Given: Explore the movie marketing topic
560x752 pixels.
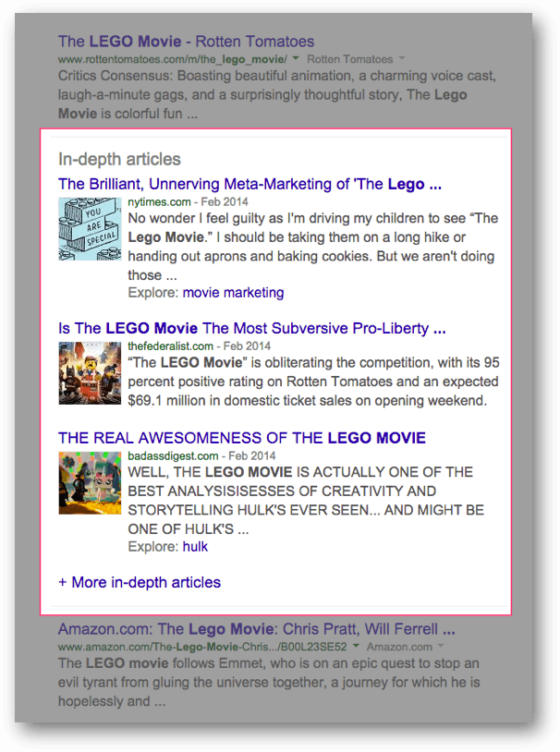Looking at the screenshot, I should pos(233,293).
